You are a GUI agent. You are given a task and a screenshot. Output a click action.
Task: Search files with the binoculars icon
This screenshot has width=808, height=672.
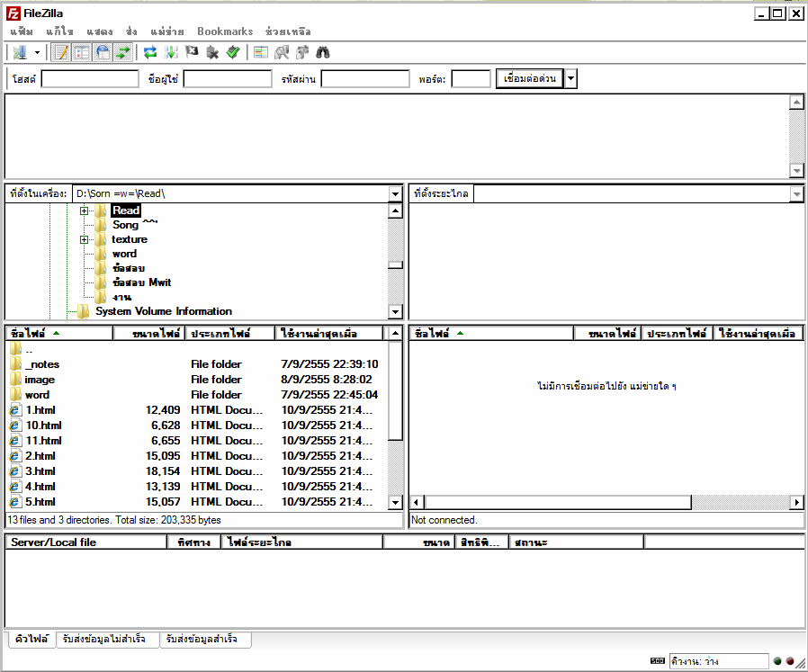[x=323, y=52]
